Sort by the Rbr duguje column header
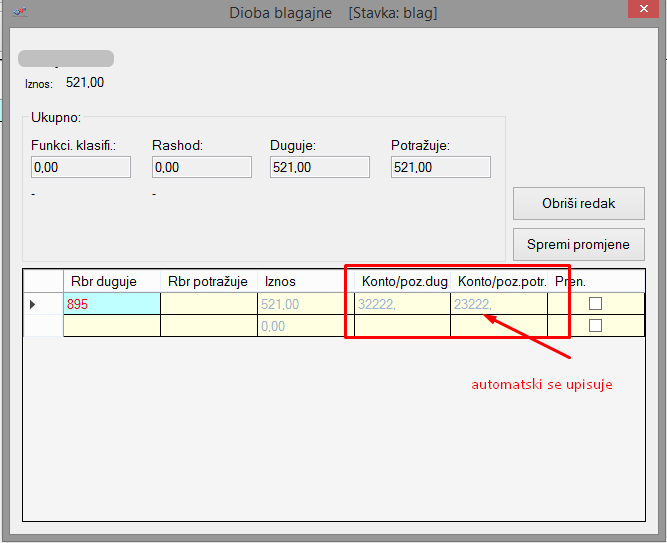This screenshot has height=543, width=667. [x=110, y=281]
